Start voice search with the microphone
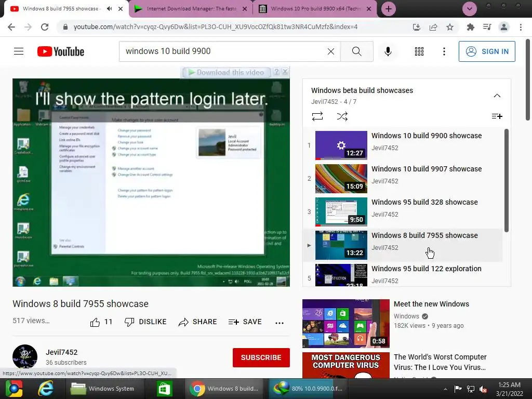This screenshot has height=399, width=532. [x=388, y=51]
